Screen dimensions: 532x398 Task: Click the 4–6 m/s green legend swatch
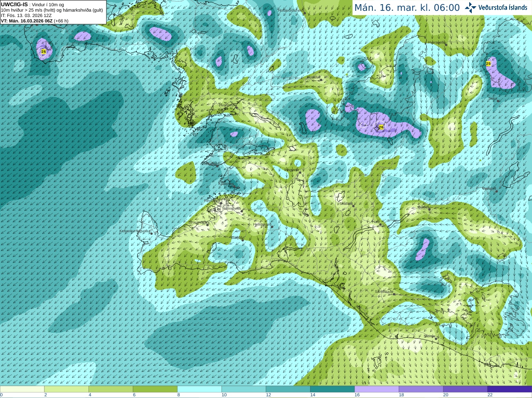pos(111,389)
